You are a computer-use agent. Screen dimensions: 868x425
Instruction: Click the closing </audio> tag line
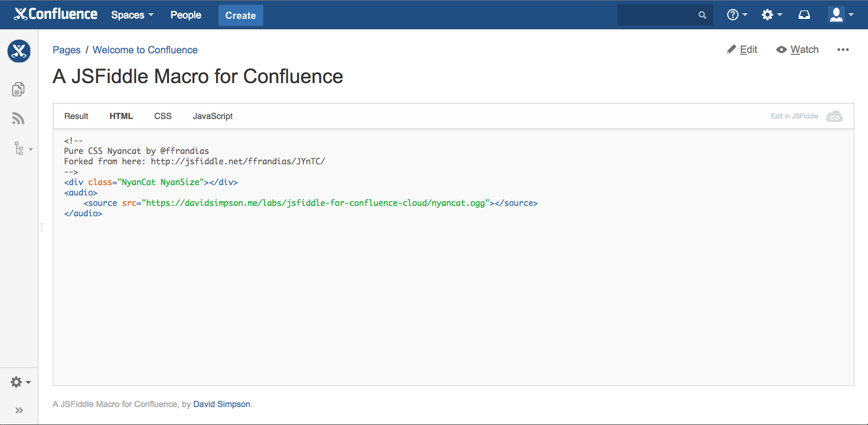click(x=83, y=213)
